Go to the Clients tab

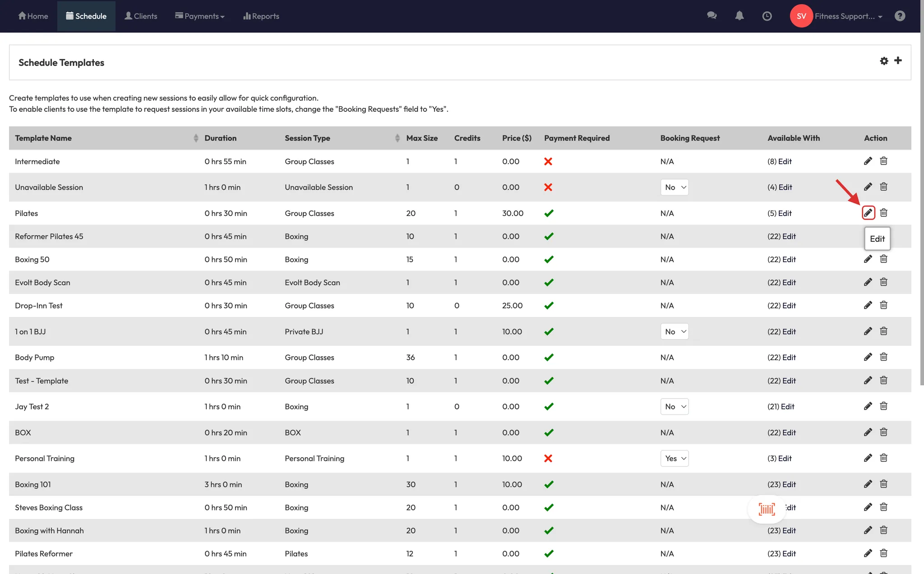pyautogui.click(x=141, y=16)
